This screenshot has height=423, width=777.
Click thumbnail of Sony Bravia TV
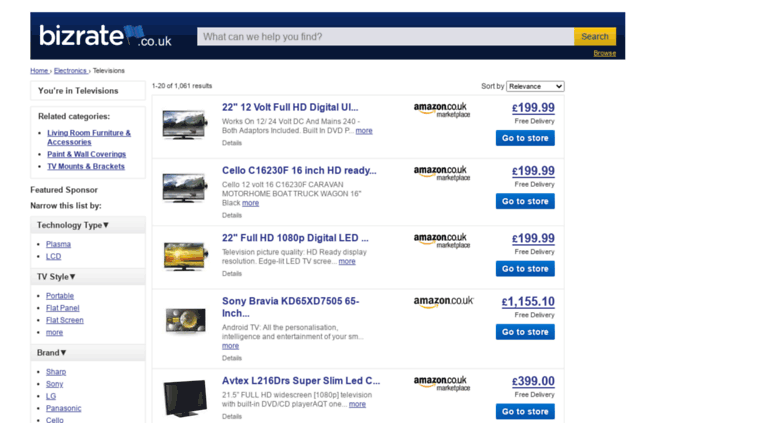pyautogui.click(x=185, y=321)
